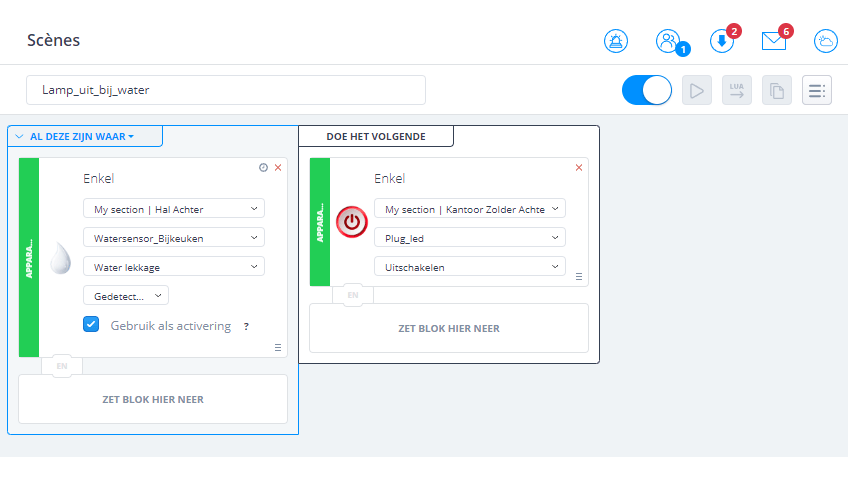Click the water drop sensor icon
848x477 pixels.
coord(61,258)
